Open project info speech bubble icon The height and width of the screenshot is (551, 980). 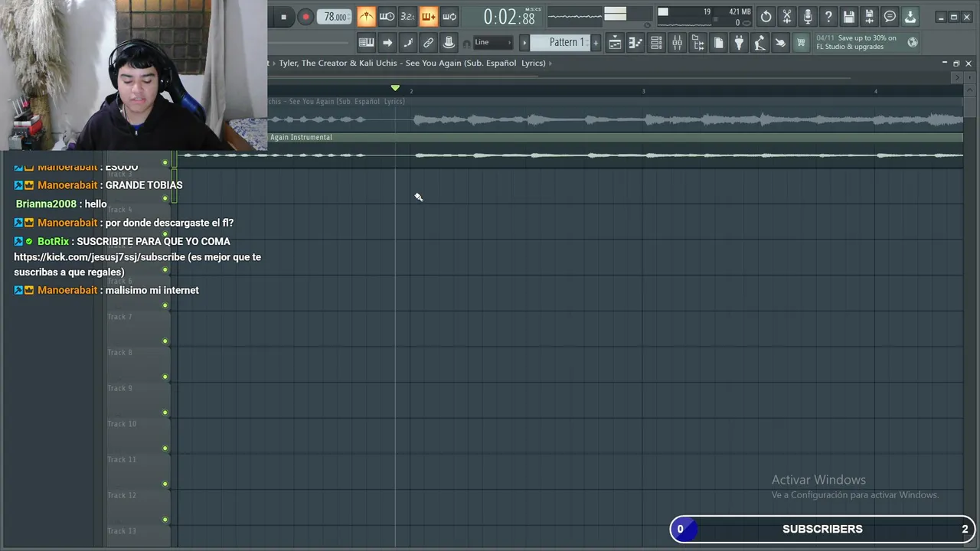point(890,17)
